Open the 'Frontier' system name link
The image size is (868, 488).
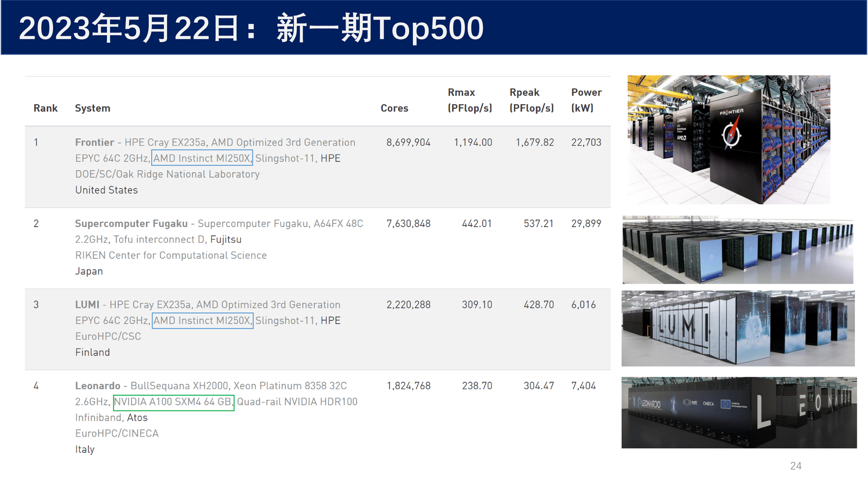point(95,142)
